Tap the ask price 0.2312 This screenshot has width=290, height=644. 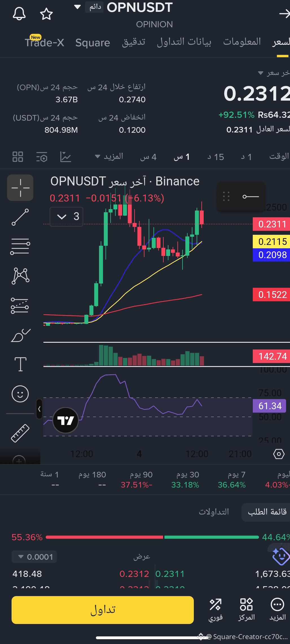(134, 574)
